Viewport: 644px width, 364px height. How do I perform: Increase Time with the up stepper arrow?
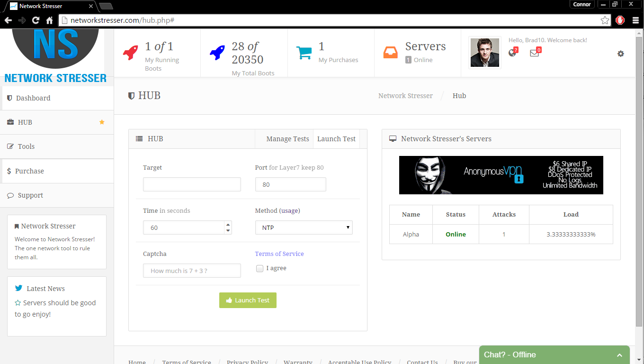[228, 225]
